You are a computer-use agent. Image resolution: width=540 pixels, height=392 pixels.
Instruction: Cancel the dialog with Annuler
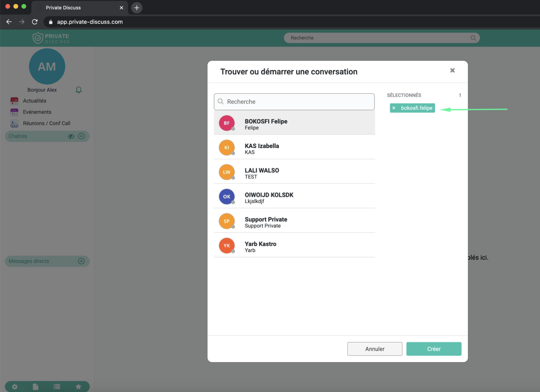click(x=375, y=349)
